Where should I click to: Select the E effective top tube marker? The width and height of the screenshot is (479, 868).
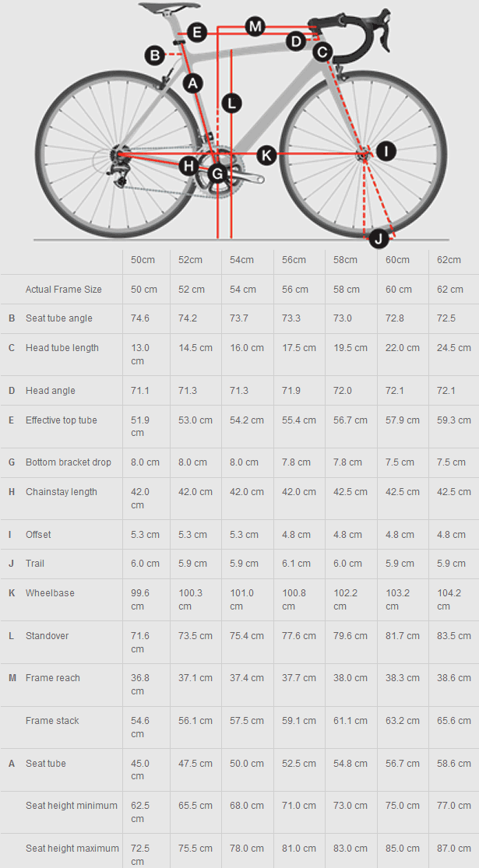point(196,33)
